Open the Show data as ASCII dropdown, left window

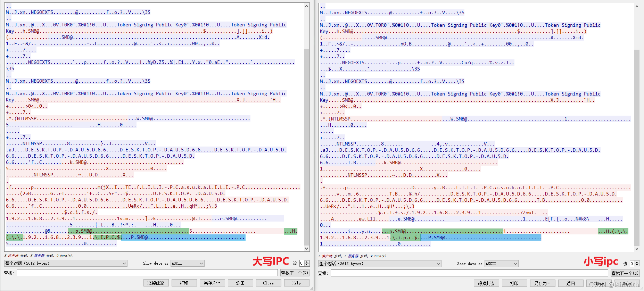(187, 263)
